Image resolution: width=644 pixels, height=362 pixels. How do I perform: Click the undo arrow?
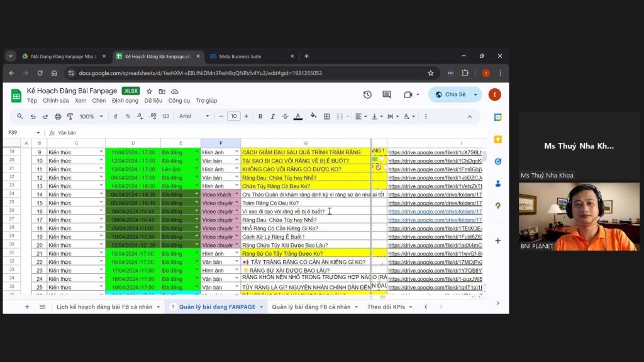[33, 116]
